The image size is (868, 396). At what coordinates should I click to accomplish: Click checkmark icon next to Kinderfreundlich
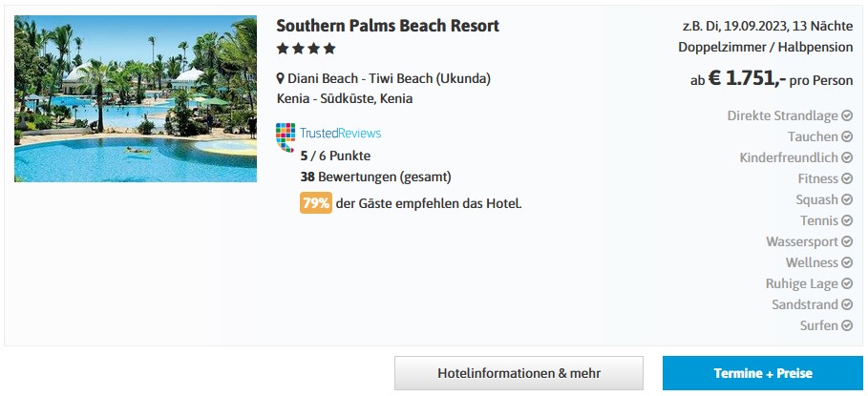click(847, 157)
